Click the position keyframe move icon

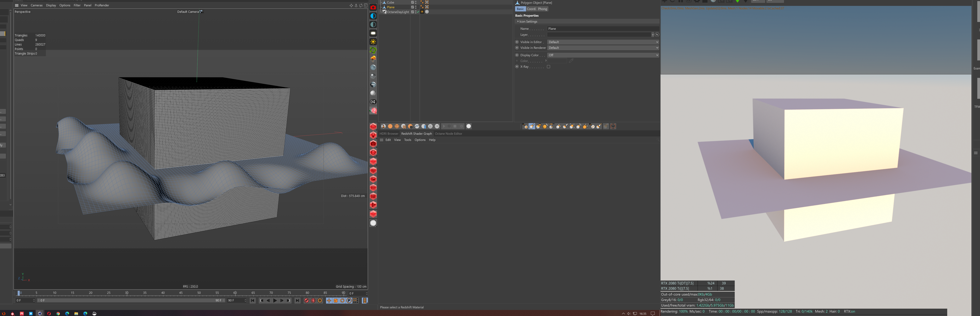pos(329,300)
